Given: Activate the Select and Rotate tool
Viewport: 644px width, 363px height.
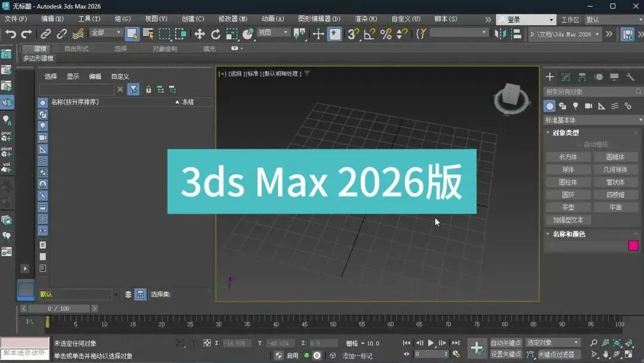Looking at the screenshot, I should click(x=216, y=34).
